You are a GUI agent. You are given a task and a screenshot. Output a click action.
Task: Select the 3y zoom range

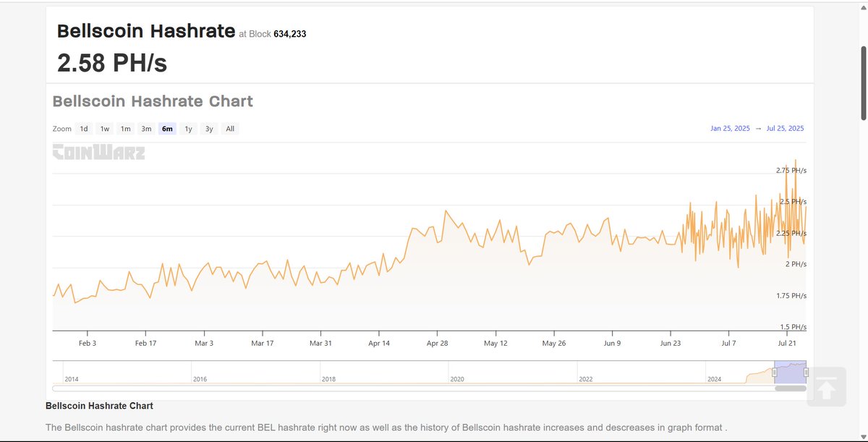click(209, 129)
